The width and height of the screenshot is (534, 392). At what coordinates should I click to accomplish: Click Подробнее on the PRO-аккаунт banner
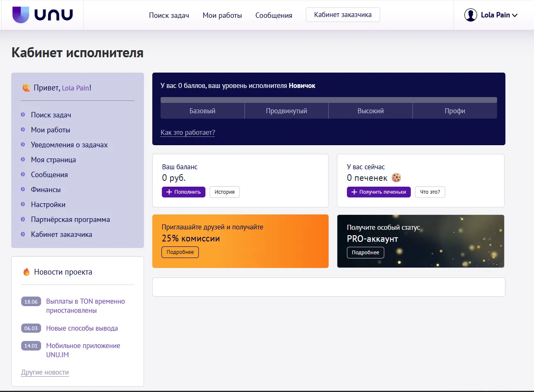point(366,253)
